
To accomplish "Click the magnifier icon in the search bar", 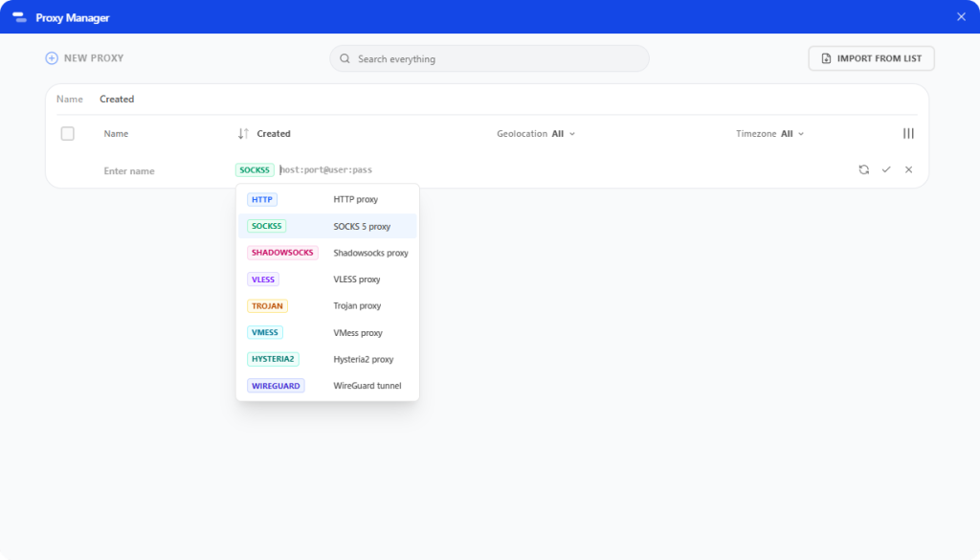I will click(x=344, y=58).
